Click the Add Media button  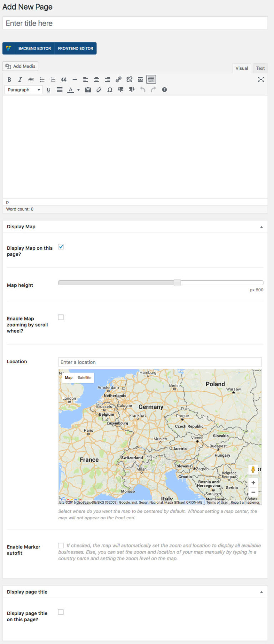pos(20,66)
